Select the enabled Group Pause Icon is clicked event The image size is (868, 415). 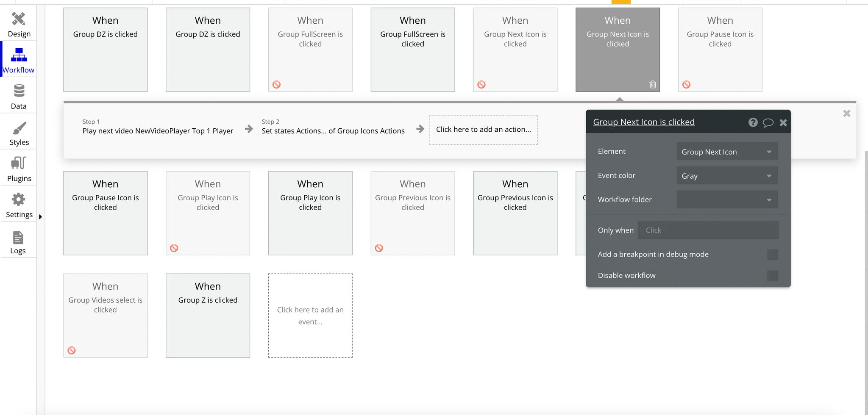[106, 213]
